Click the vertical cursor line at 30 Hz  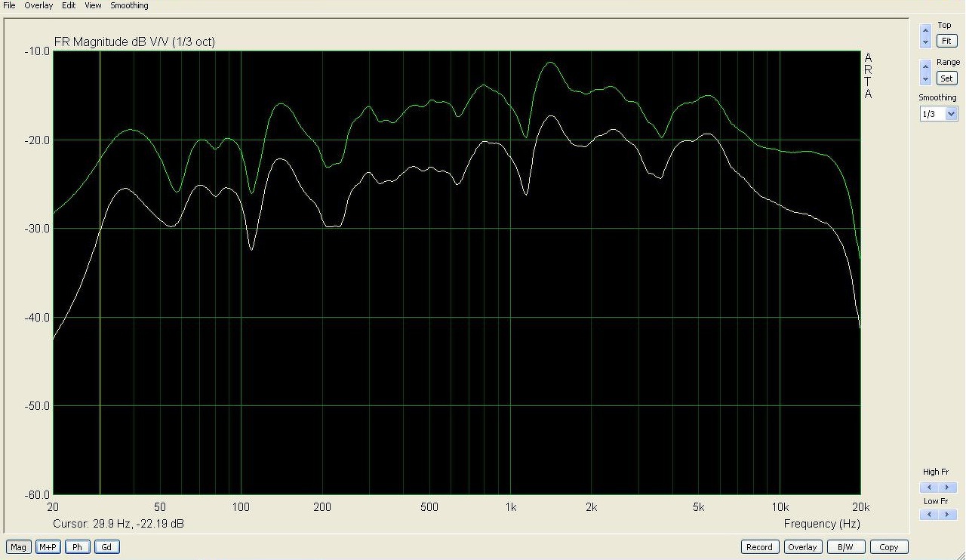coord(100,272)
